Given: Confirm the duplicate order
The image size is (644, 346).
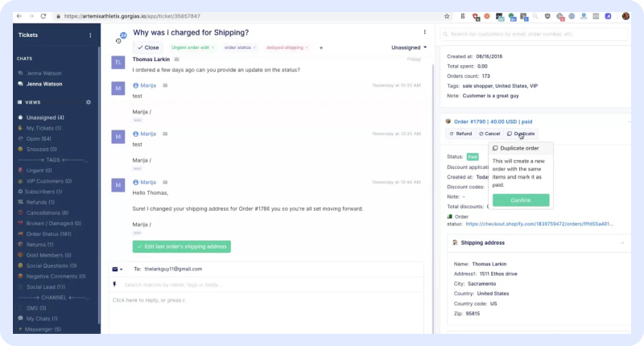Looking at the screenshot, I should [x=521, y=200].
